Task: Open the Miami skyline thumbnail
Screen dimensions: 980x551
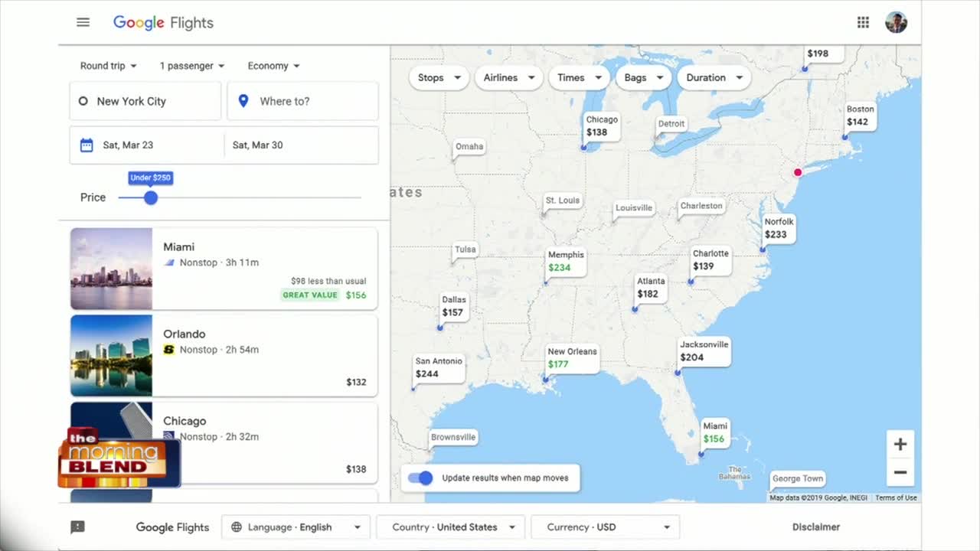Action: click(111, 269)
